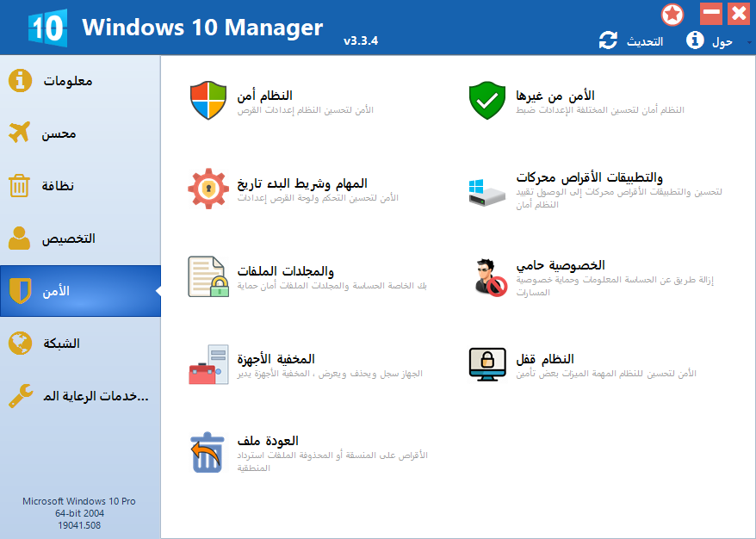Open المخفية الأجهزة hidden devices tool

click(276, 359)
